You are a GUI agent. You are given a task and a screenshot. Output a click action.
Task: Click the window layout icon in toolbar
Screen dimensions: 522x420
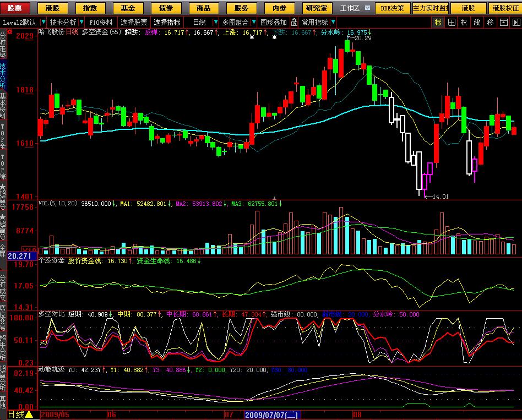503,23
